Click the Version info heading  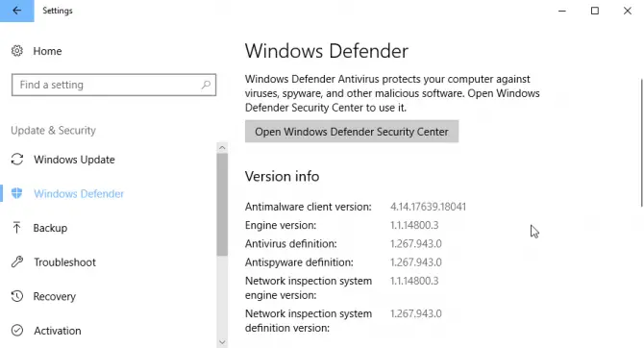point(283,176)
